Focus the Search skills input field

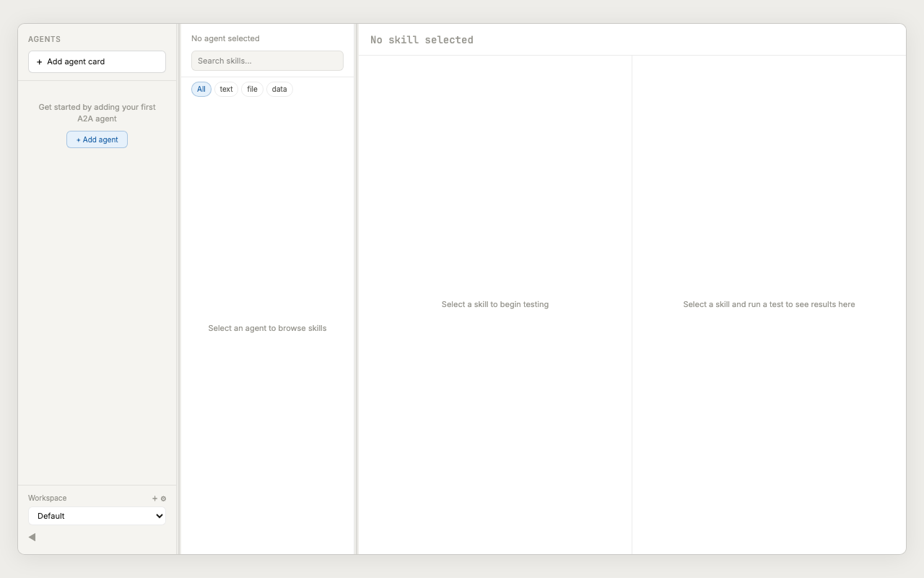[x=267, y=61]
